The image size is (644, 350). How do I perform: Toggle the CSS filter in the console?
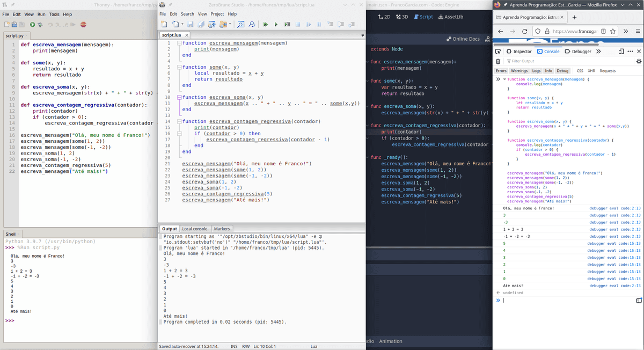coord(580,71)
